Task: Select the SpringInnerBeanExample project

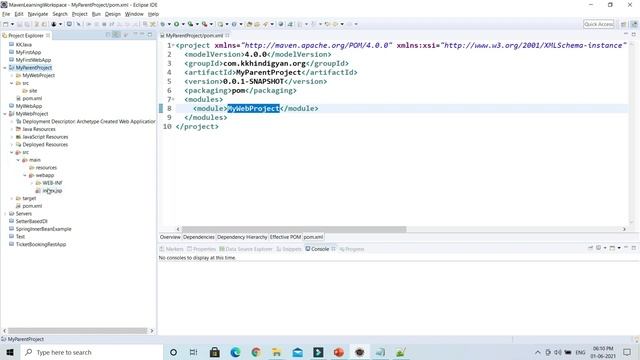Action: pos(43,229)
